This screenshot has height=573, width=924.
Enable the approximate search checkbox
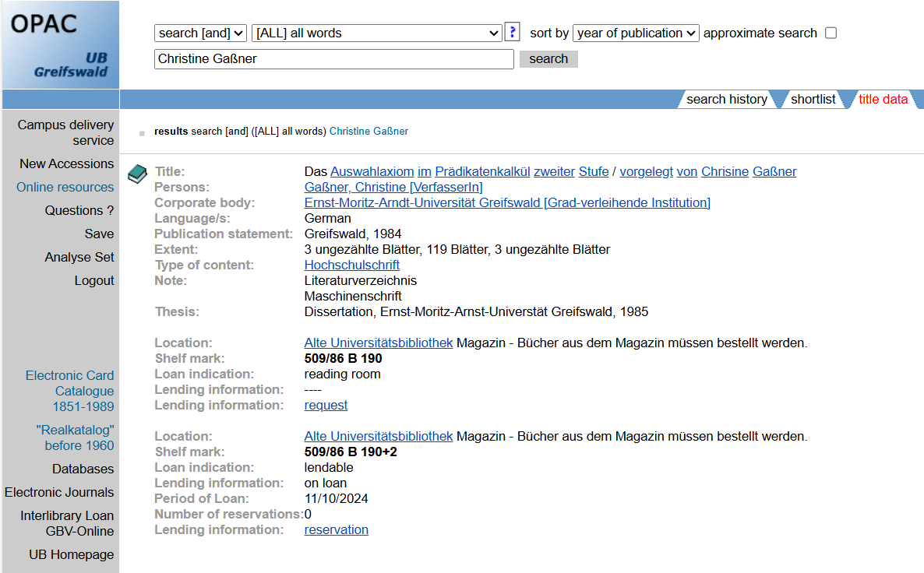pyautogui.click(x=831, y=33)
